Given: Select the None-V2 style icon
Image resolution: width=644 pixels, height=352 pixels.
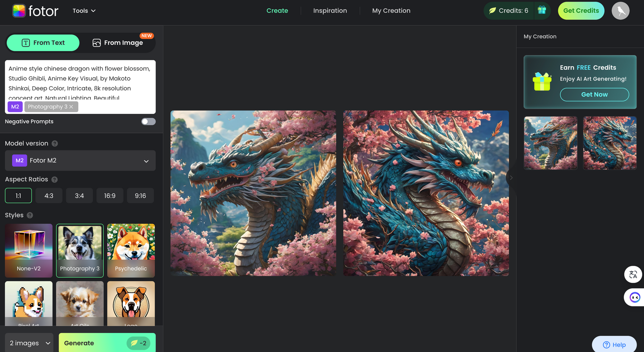Looking at the screenshot, I should [x=29, y=247].
